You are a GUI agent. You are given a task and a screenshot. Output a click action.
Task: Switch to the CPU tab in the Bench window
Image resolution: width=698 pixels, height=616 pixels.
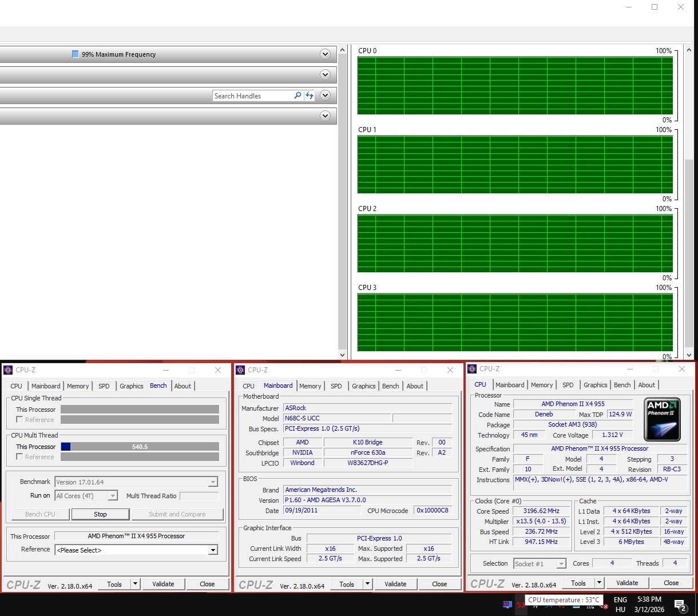[x=17, y=386]
